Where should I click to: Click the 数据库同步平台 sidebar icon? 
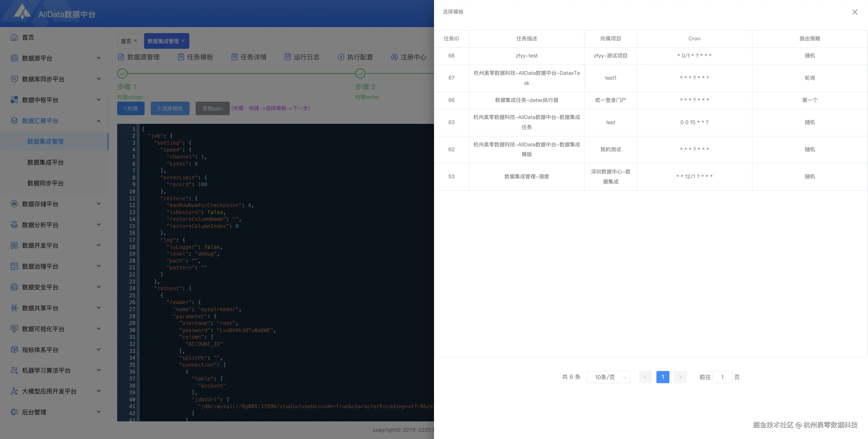coord(14,79)
